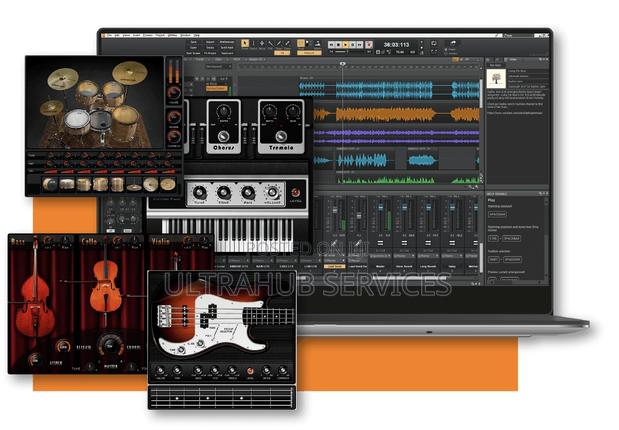619x430 pixels.
Task: Click the highlighted orange track name in mixer
Action: pos(334,267)
